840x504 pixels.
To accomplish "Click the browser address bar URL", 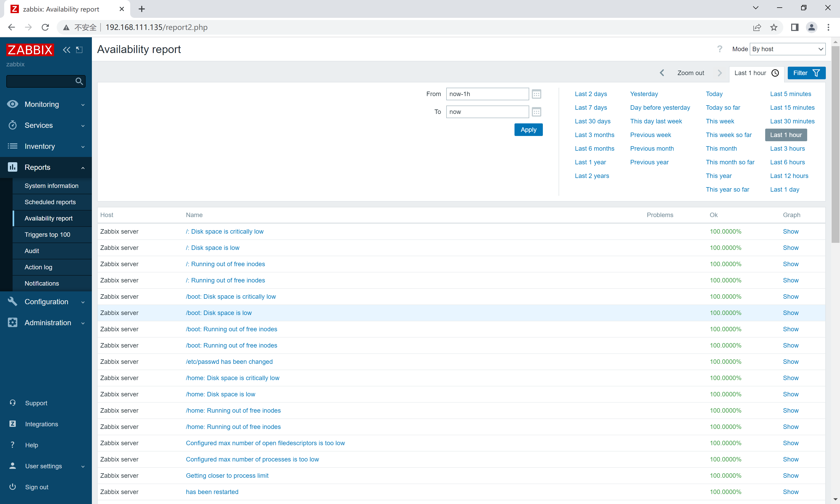I will pos(156,27).
